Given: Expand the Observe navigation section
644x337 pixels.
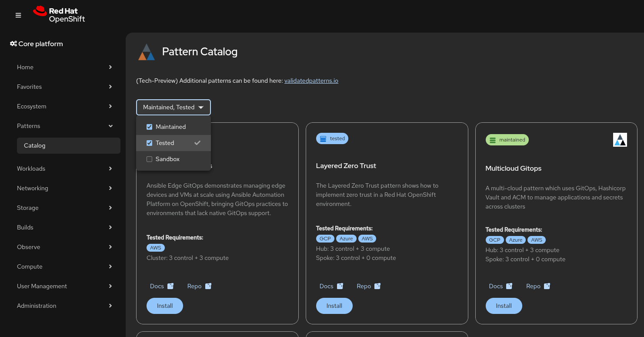Looking at the screenshot, I should [x=65, y=247].
